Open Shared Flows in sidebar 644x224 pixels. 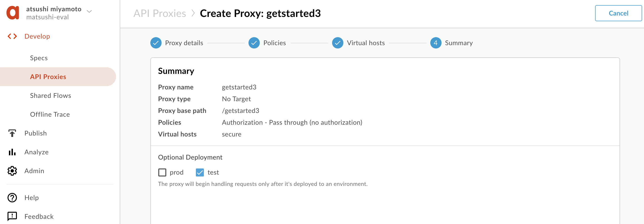(50, 96)
